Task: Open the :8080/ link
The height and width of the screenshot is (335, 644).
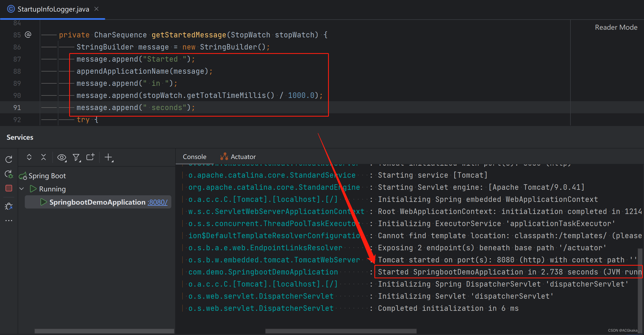Action: pyautogui.click(x=158, y=202)
